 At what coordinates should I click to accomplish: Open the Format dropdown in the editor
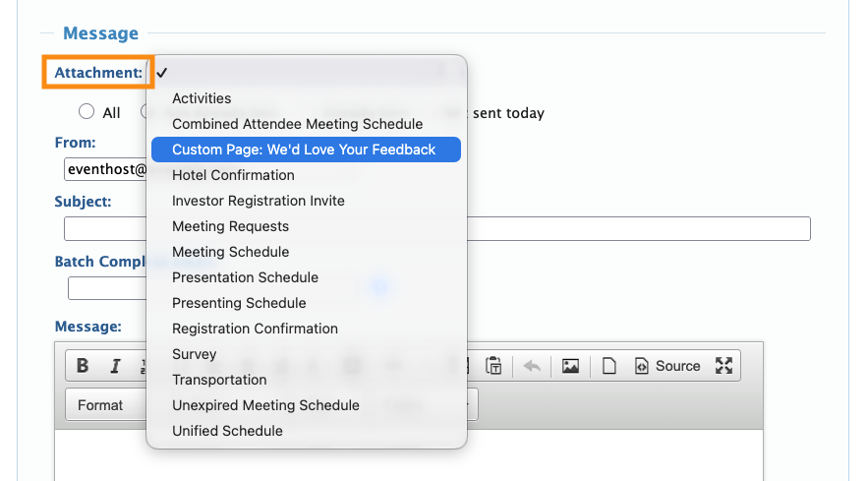tap(103, 404)
